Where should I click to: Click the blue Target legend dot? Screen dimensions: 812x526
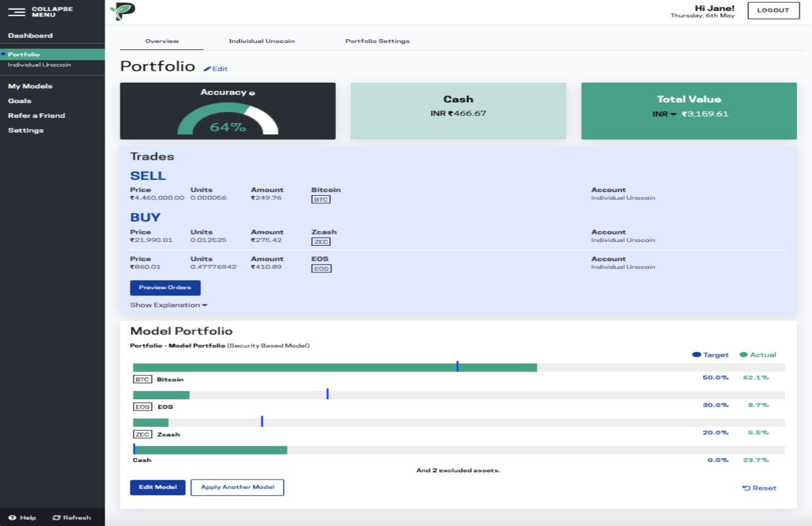[x=696, y=354]
